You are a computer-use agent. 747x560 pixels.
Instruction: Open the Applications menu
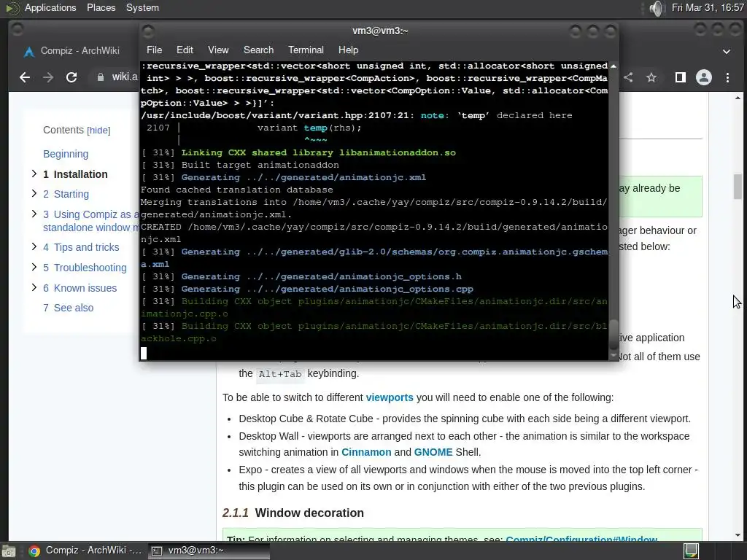point(50,8)
